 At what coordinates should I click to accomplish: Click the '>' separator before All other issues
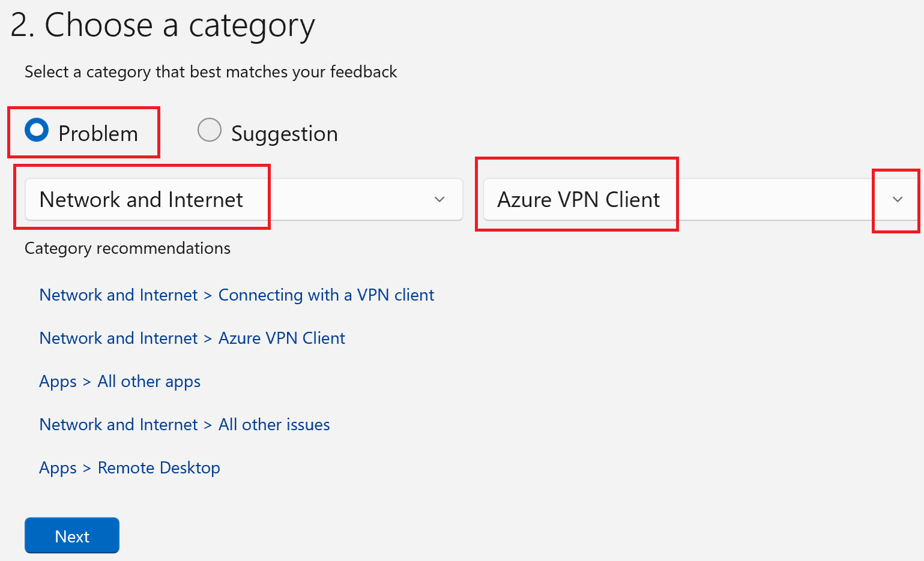208,425
